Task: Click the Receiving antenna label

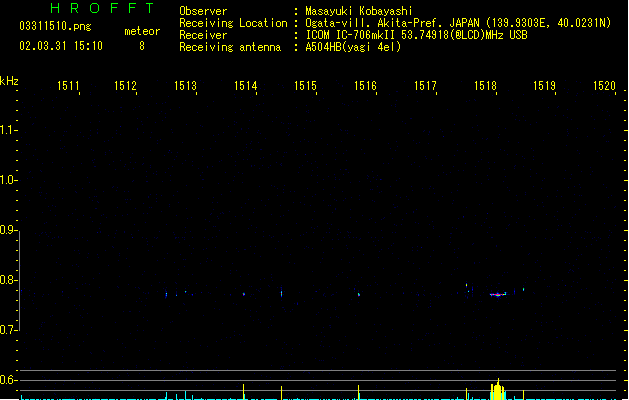Action: (x=230, y=47)
